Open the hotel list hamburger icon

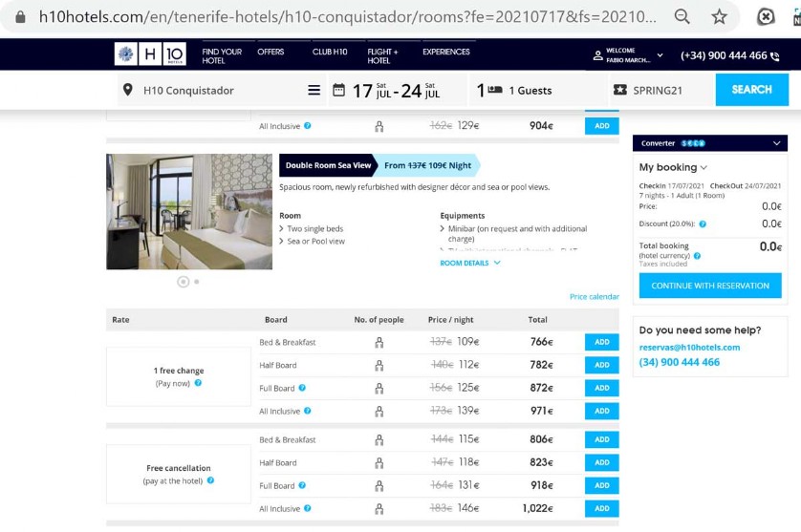[314, 91]
